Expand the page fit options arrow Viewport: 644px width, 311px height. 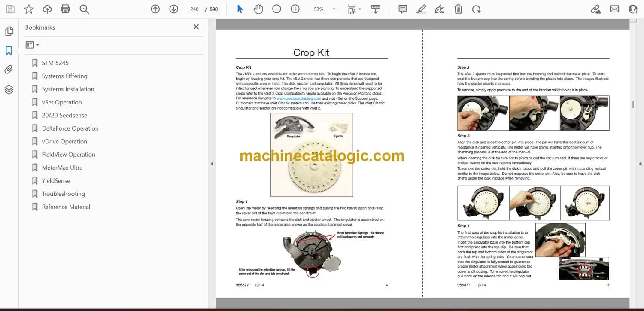360,9
